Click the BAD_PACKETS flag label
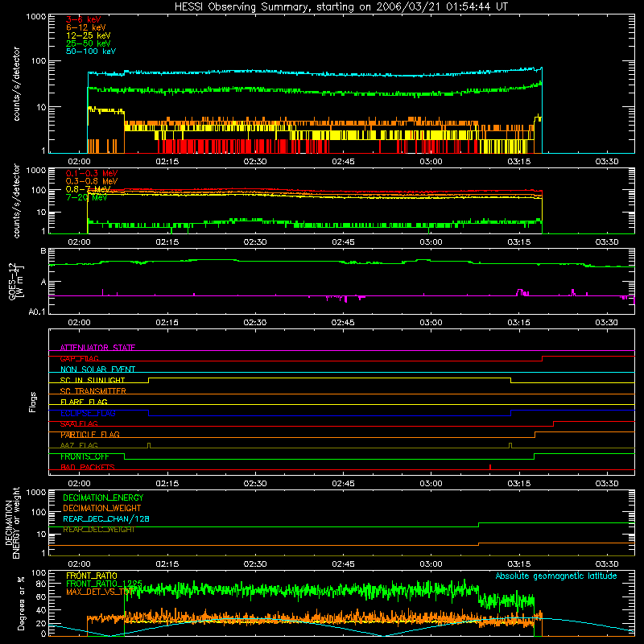644x644 pixels. coord(88,467)
